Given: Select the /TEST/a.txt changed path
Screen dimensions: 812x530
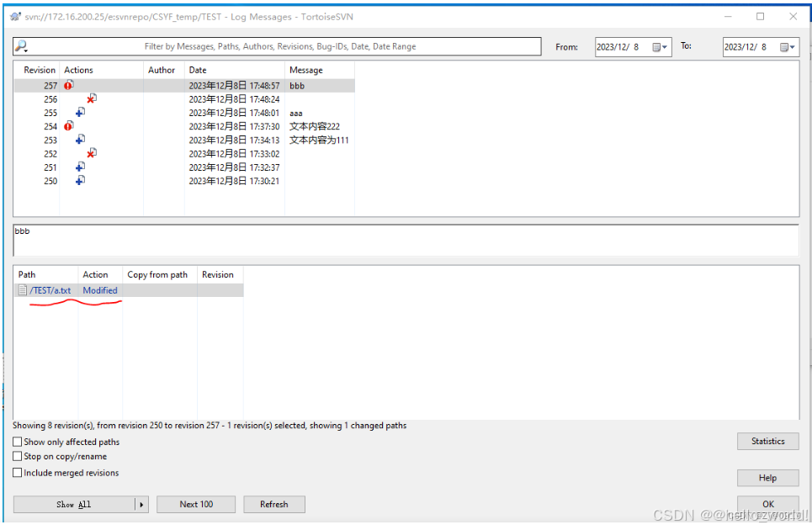Looking at the screenshot, I should point(50,290).
